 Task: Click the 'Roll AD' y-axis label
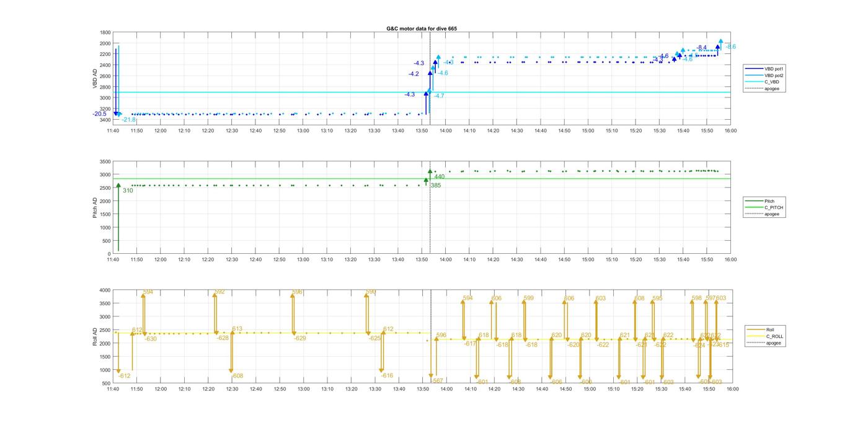[x=95, y=336]
